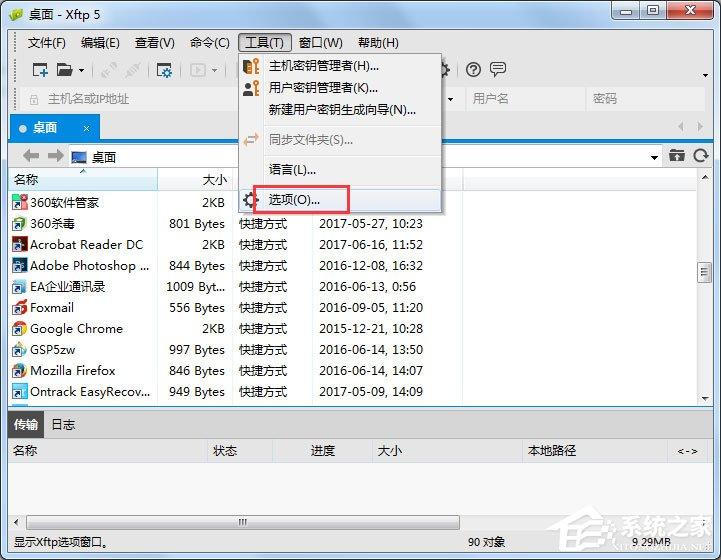Click the 360杀毒 shortcut icon
The image size is (721, 560).
(x=19, y=223)
